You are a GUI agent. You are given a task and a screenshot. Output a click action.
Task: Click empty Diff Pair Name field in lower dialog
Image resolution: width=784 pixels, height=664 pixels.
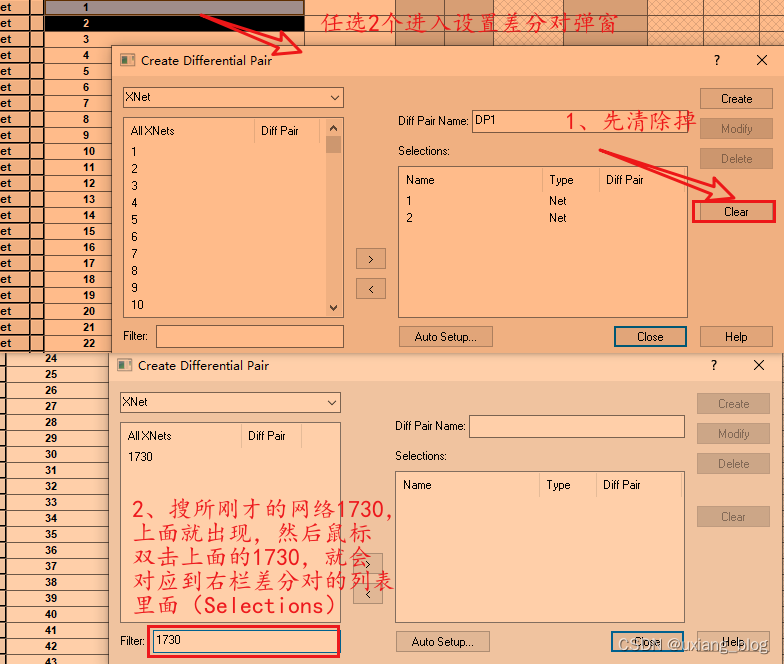pos(576,426)
